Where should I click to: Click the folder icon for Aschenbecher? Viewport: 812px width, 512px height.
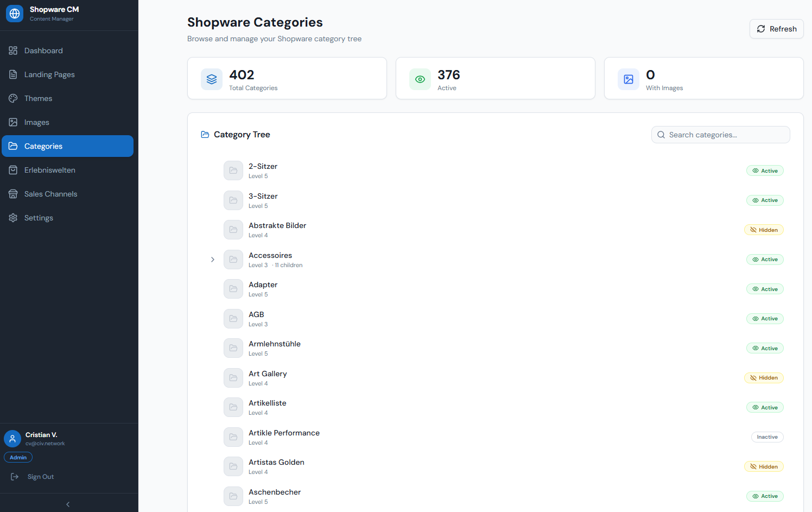coord(233,496)
